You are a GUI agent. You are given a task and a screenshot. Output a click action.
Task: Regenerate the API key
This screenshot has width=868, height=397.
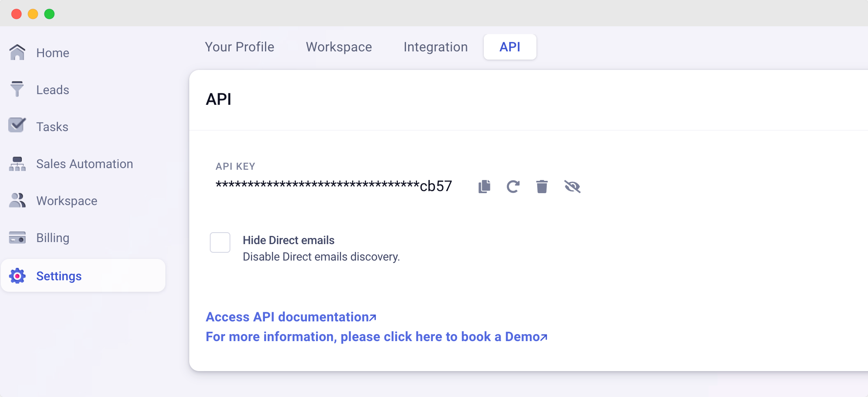pyautogui.click(x=513, y=187)
